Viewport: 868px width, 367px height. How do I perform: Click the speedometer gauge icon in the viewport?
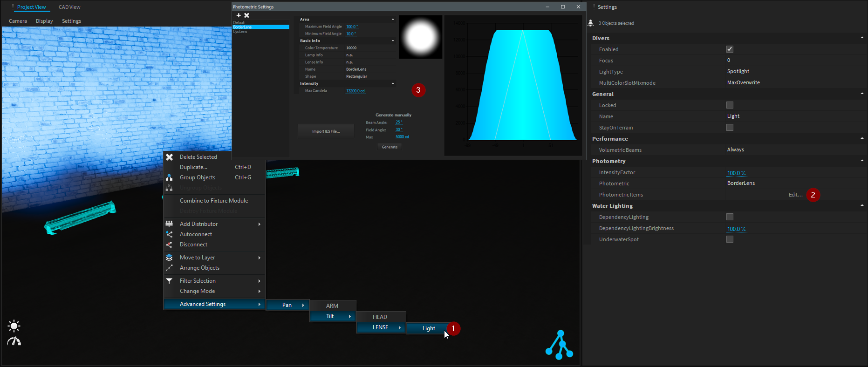14,341
